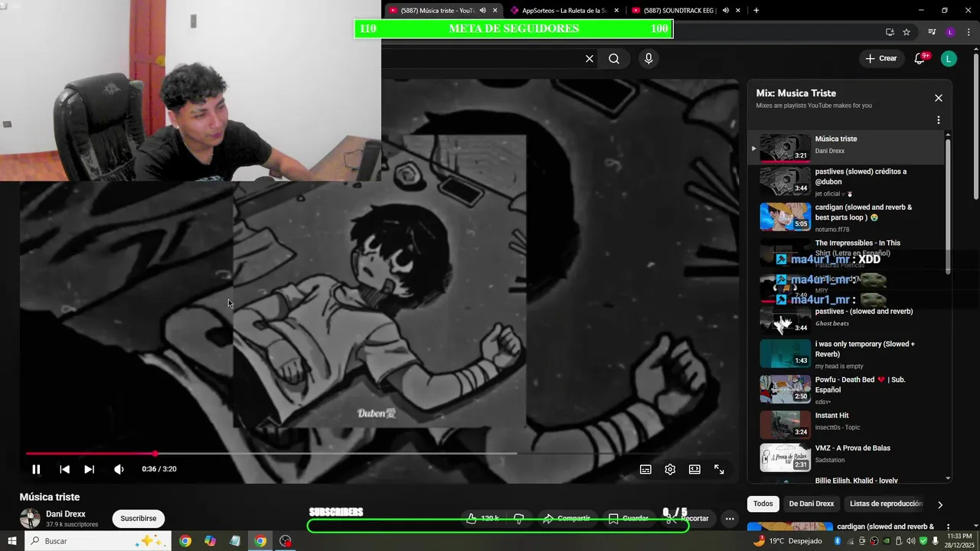This screenshot has width=980, height=551.
Task: Open the Windows Start menu
Action: [x=11, y=541]
